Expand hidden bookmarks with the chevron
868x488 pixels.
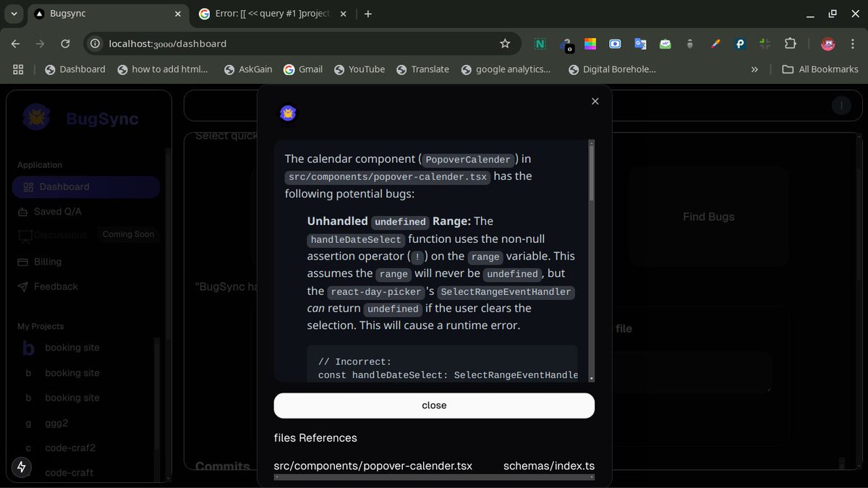754,69
